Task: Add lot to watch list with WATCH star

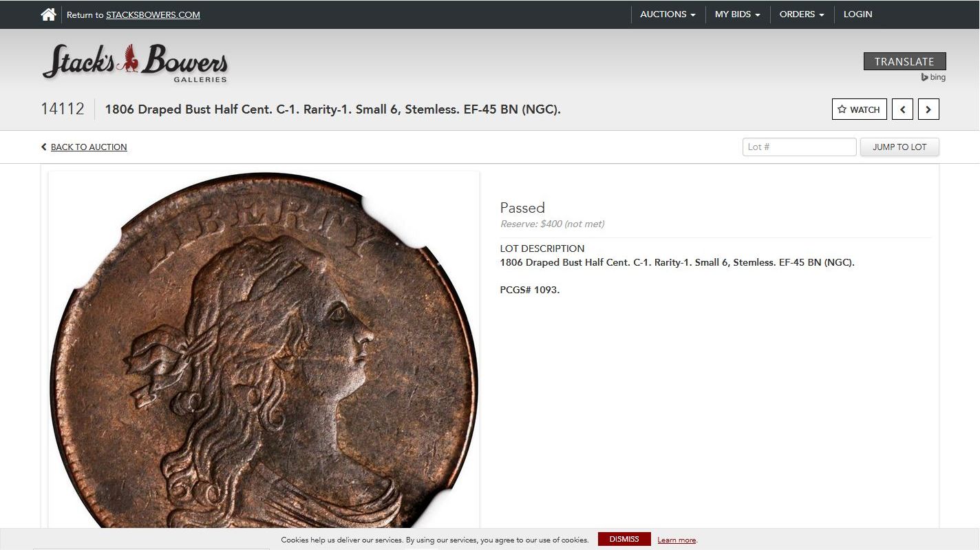Action: tap(859, 109)
